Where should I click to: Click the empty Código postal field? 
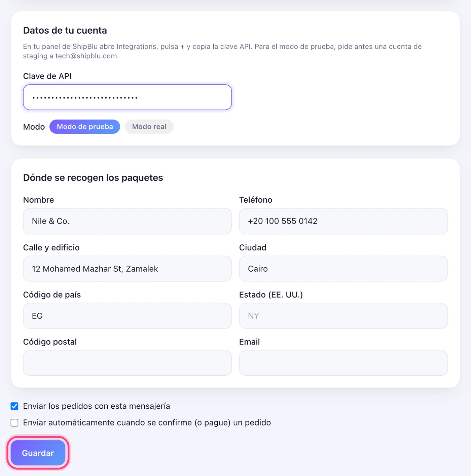(127, 363)
